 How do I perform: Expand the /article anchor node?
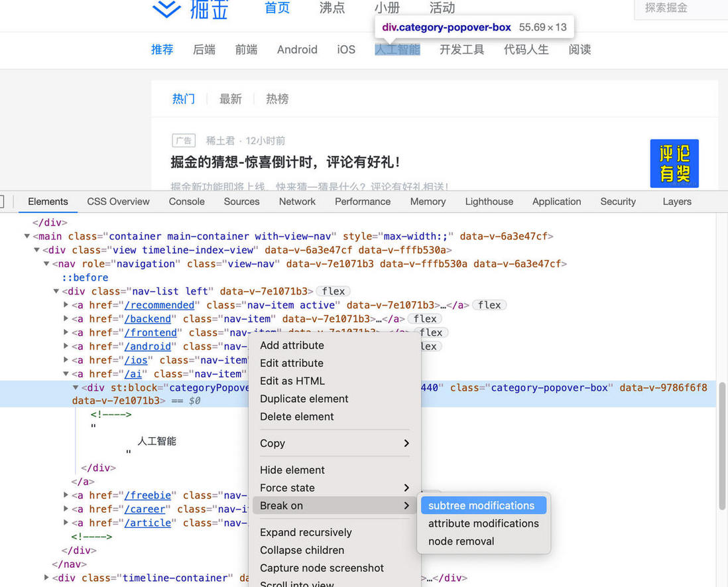[x=66, y=523]
